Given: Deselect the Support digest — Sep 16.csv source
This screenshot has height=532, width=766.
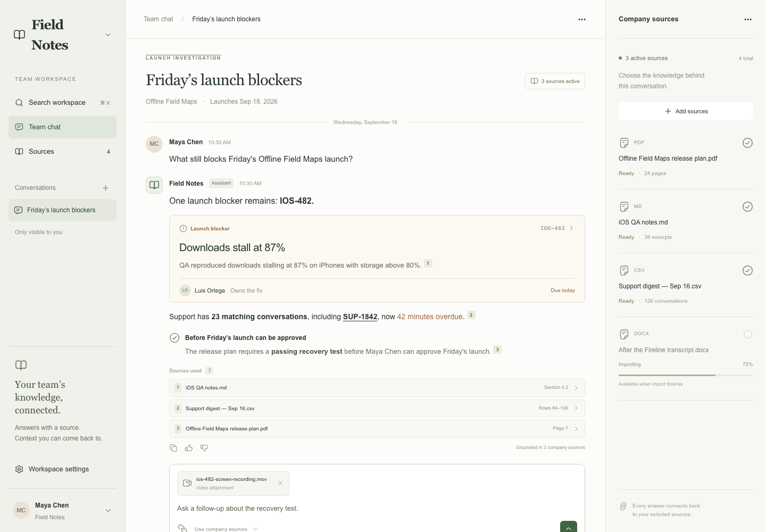Looking at the screenshot, I should click(747, 270).
